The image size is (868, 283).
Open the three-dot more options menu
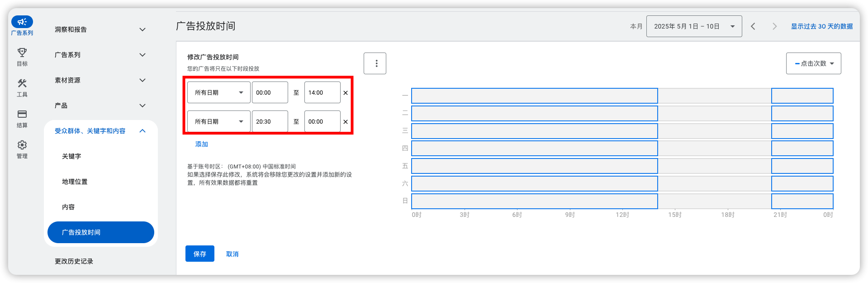(375, 63)
